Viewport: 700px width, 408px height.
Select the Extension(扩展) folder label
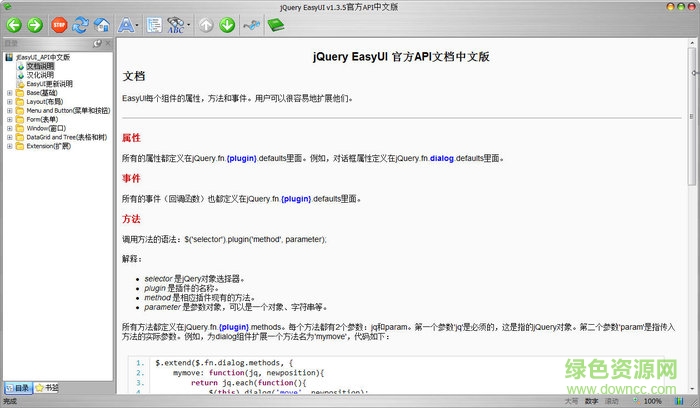click(49, 146)
